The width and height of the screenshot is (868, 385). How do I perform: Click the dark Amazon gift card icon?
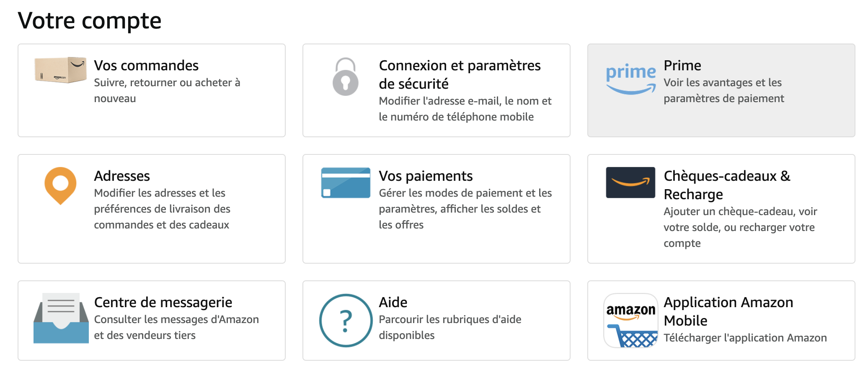click(x=630, y=182)
